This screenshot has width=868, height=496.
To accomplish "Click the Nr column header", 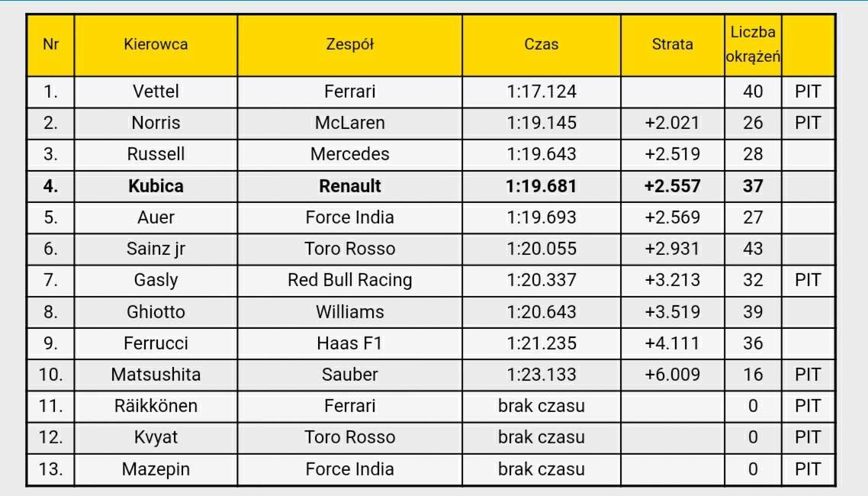I will coord(50,45).
